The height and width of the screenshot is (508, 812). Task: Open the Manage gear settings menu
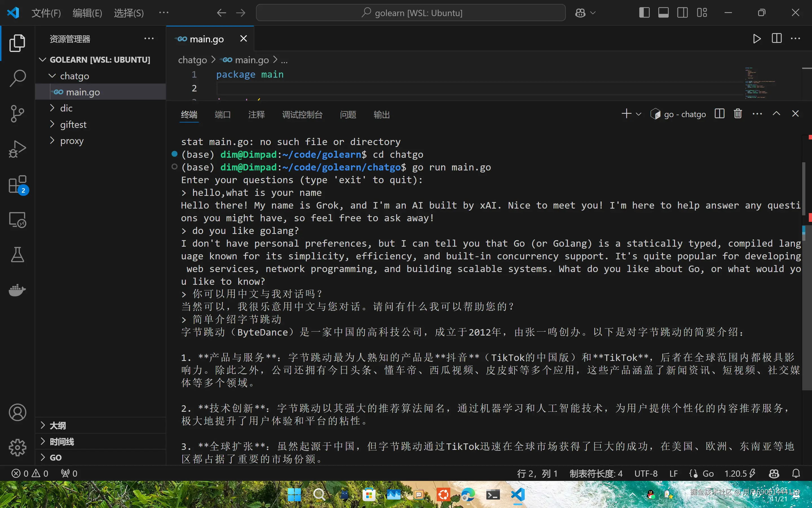click(x=17, y=447)
